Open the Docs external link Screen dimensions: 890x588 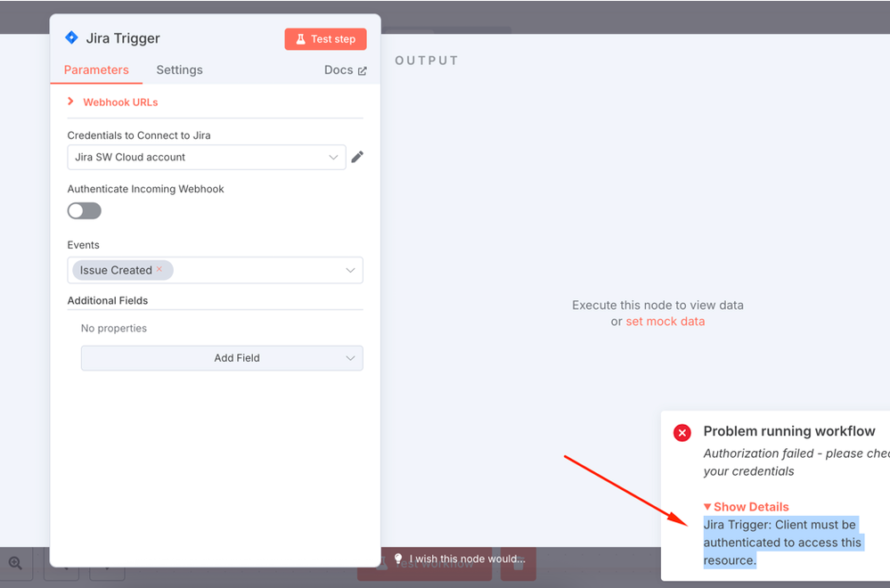(x=345, y=69)
